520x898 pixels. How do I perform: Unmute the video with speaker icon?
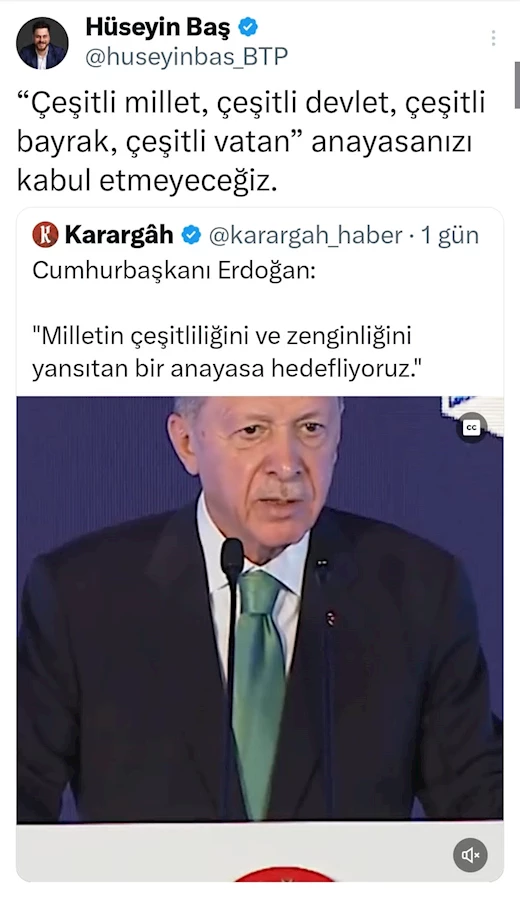point(471,855)
